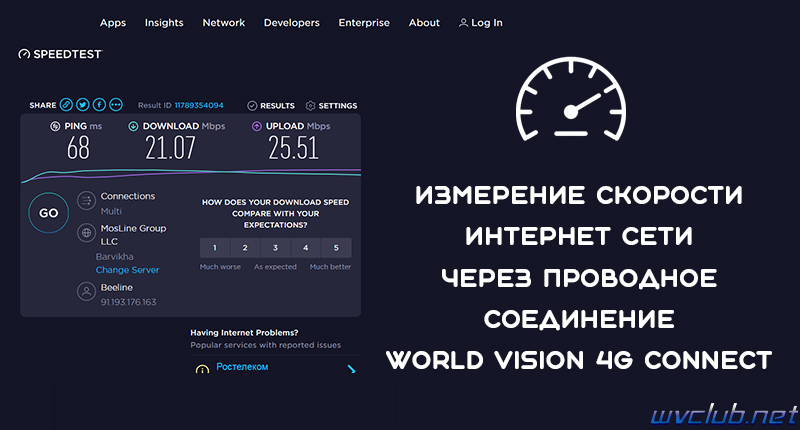Click the Settings gear icon

click(x=310, y=106)
